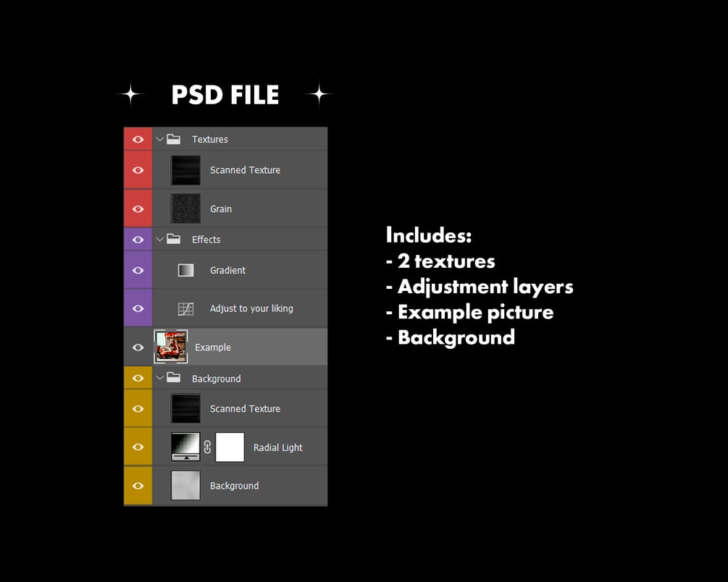
Task: Select the white layer mask of Radial Light
Action: (230, 447)
